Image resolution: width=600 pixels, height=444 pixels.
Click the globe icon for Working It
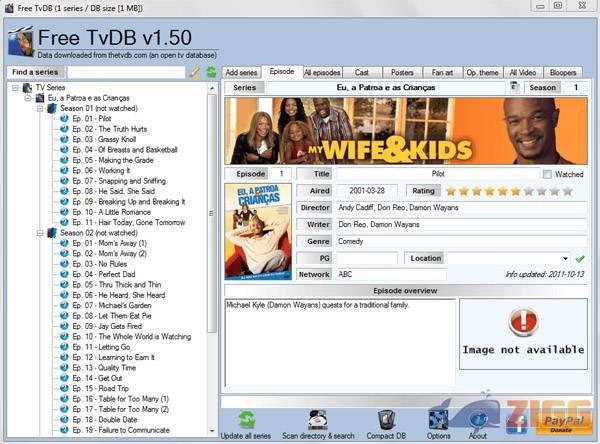tap(64, 170)
